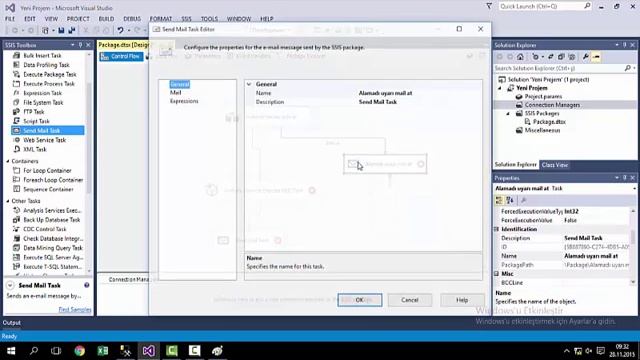This screenshot has height=360, width=640.
Task: Pick the Script Task icon
Action: point(16,121)
